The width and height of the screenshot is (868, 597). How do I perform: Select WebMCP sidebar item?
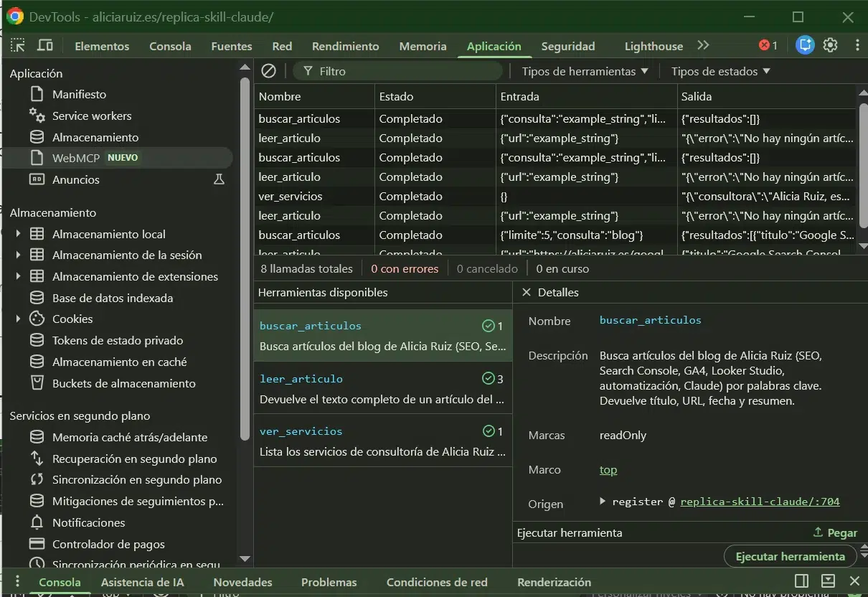pyautogui.click(x=118, y=158)
